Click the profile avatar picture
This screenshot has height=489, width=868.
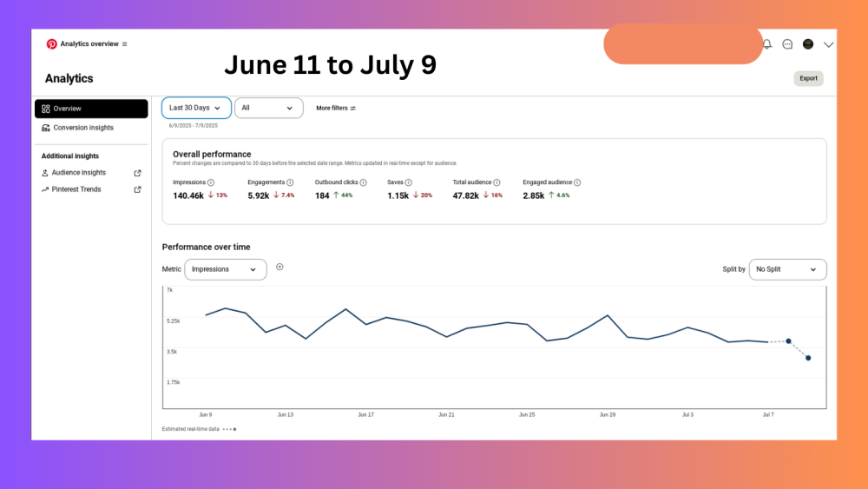808,44
